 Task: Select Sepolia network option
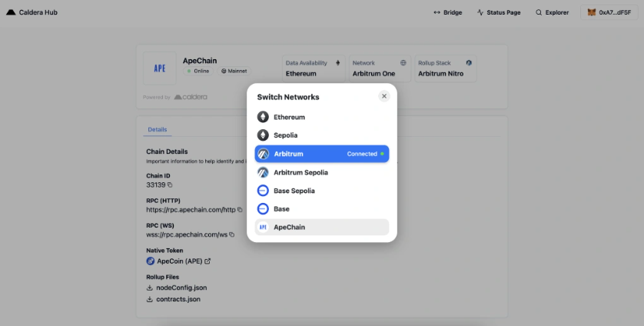click(321, 135)
